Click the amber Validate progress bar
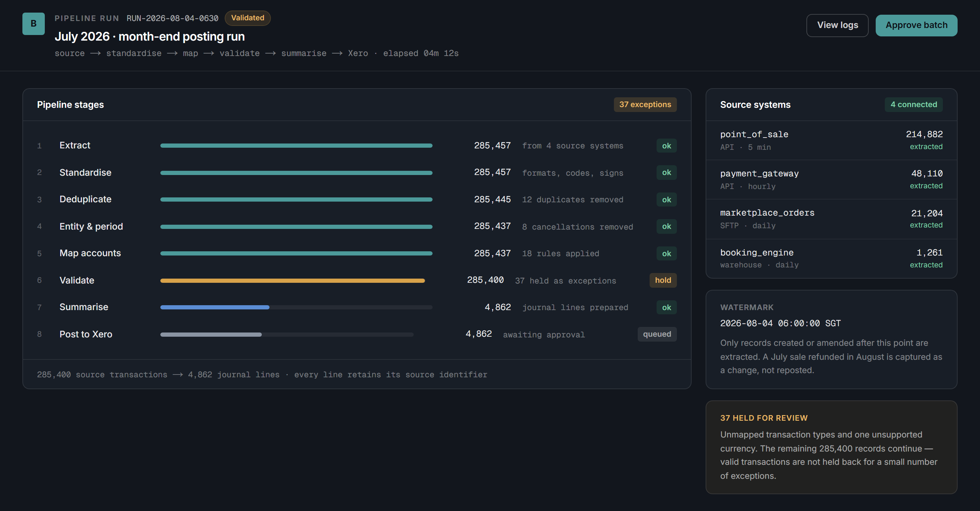 point(293,280)
